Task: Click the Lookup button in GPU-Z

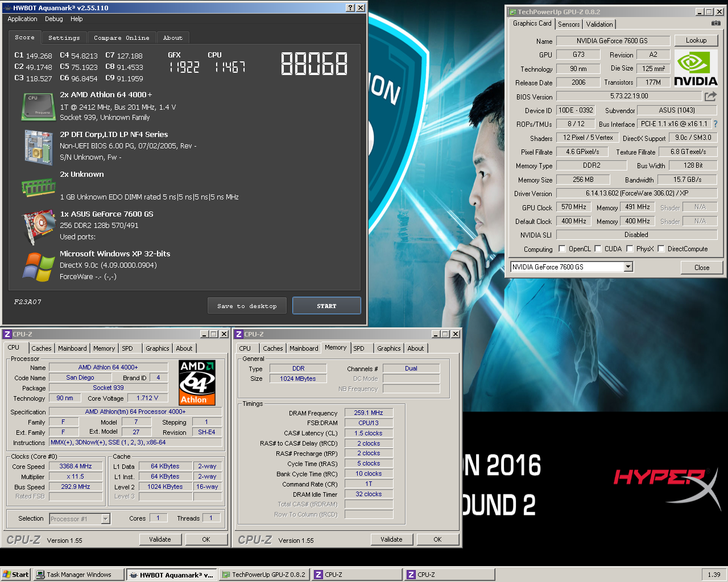Action: [696, 40]
